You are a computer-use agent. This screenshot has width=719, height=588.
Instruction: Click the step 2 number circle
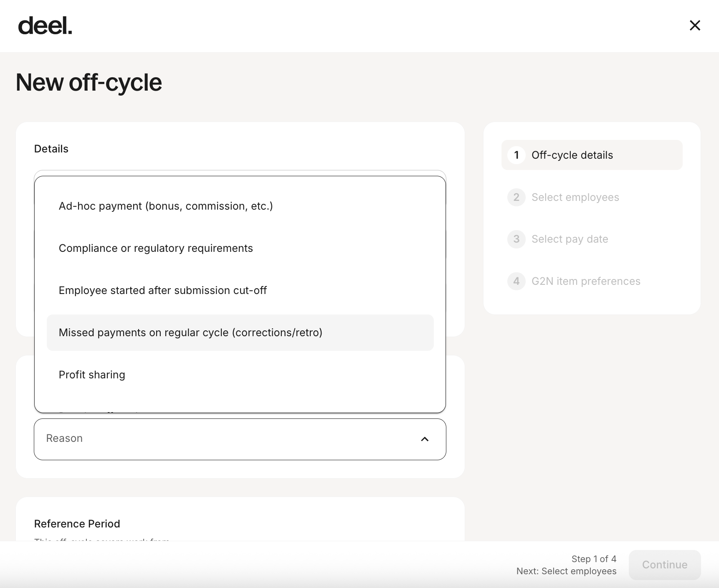coord(516,198)
